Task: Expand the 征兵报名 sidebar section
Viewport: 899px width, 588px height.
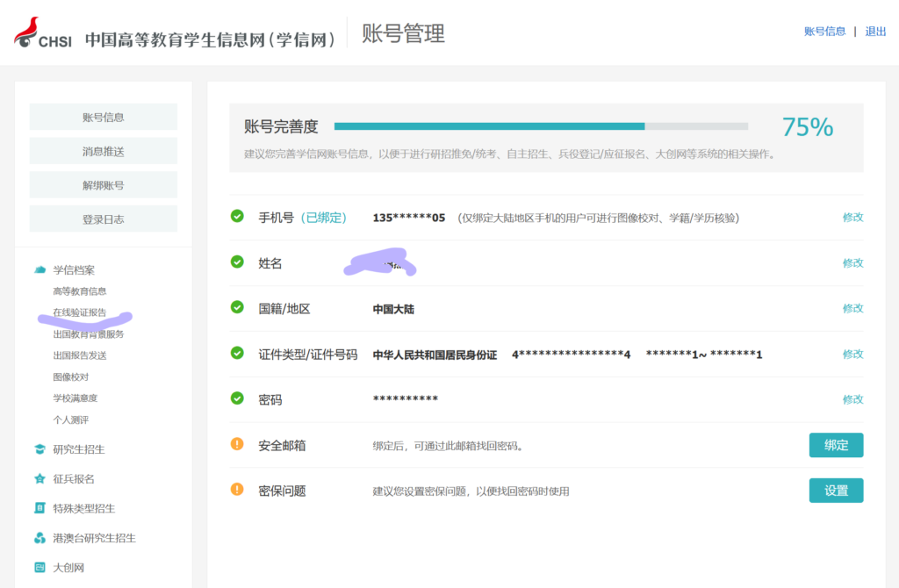Action: pos(74,479)
